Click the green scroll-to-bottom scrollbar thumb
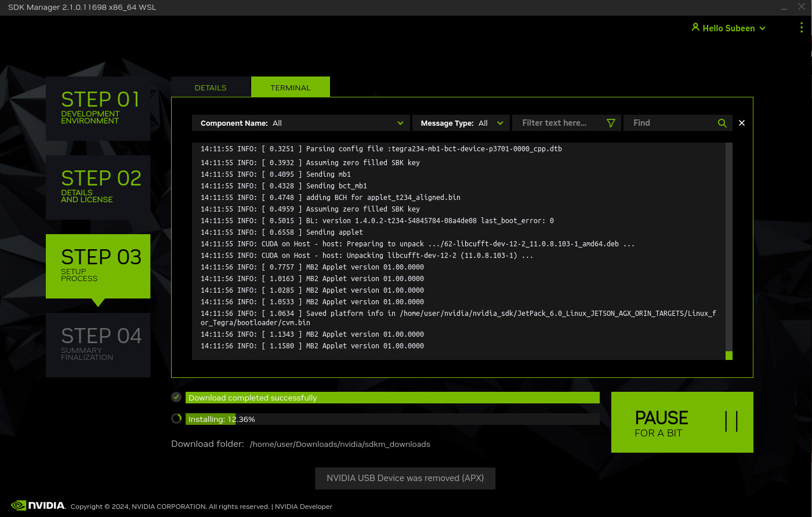The height and width of the screenshot is (517, 812). [x=729, y=355]
